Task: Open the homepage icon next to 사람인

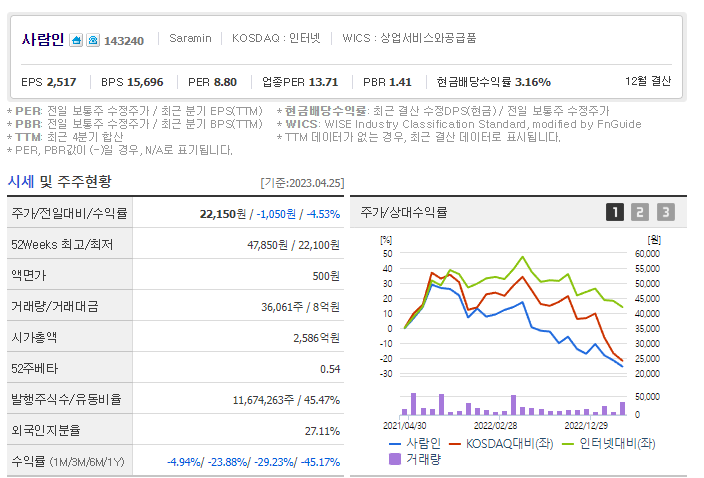Action: point(76,40)
